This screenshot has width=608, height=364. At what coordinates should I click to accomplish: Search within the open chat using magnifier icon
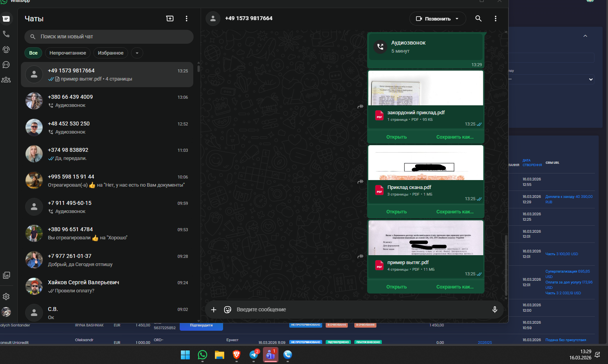[x=479, y=19]
